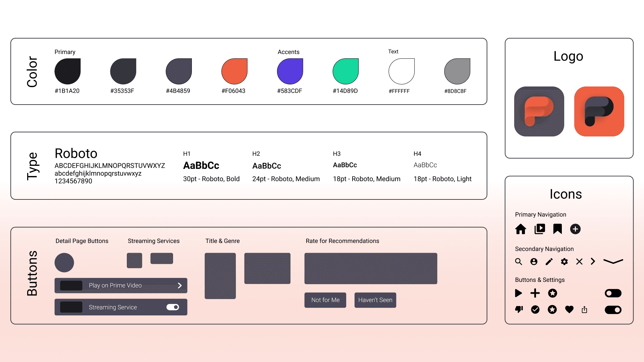Click the heart icon under Buttons & Settings
The image size is (644, 362).
point(569,310)
